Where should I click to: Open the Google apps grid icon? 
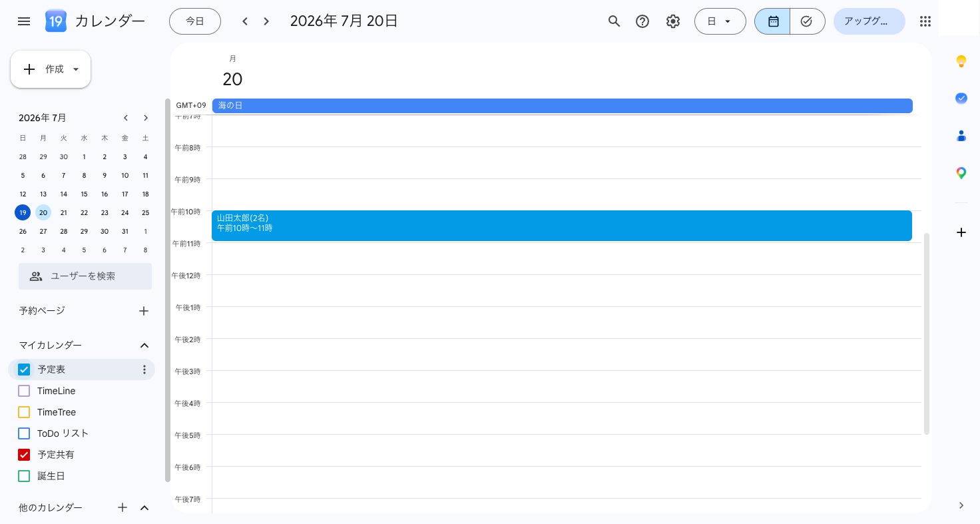pyautogui.click(x=925, y=21)
